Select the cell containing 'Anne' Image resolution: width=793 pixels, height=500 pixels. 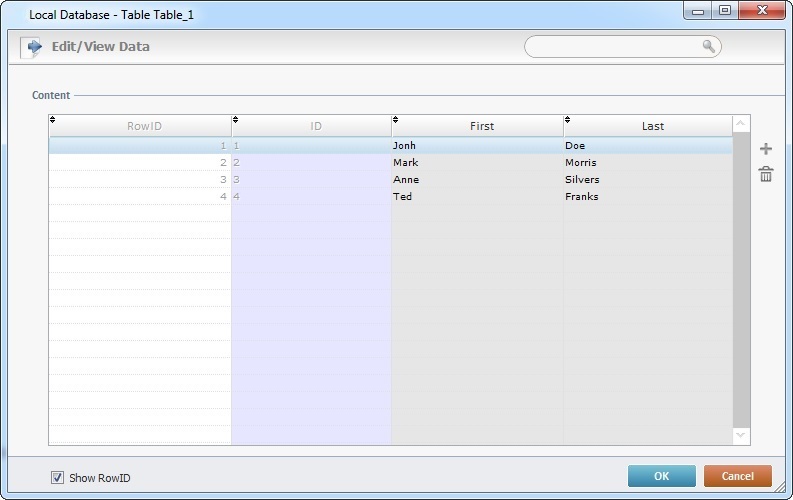[476, 180]
